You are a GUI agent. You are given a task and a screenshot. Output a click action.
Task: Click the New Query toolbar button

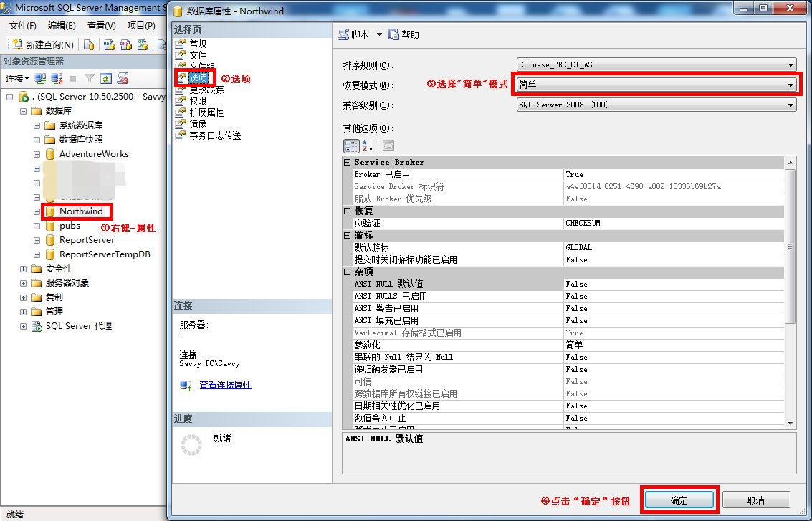(44, 44)
